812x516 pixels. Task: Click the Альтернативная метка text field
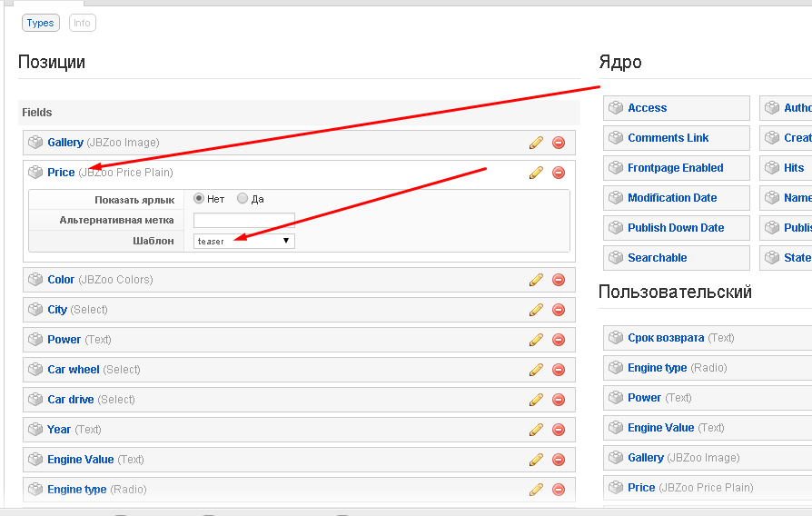click(244, 220)
